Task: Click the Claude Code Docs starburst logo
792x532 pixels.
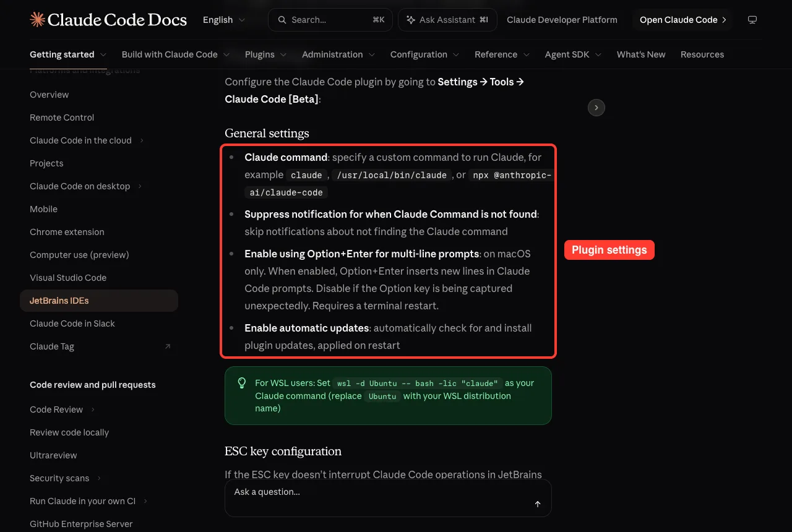Action: (37, 20)
